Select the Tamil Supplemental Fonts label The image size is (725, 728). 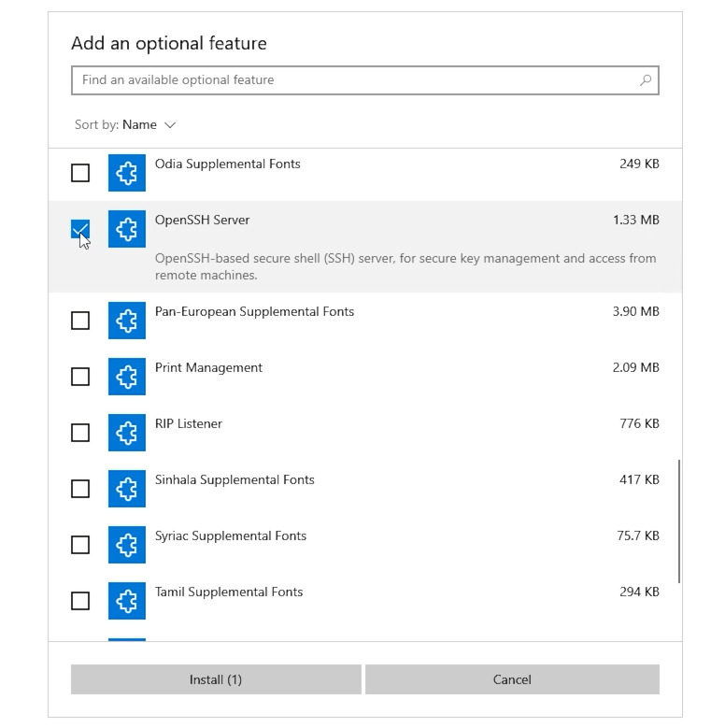(229, 592)
